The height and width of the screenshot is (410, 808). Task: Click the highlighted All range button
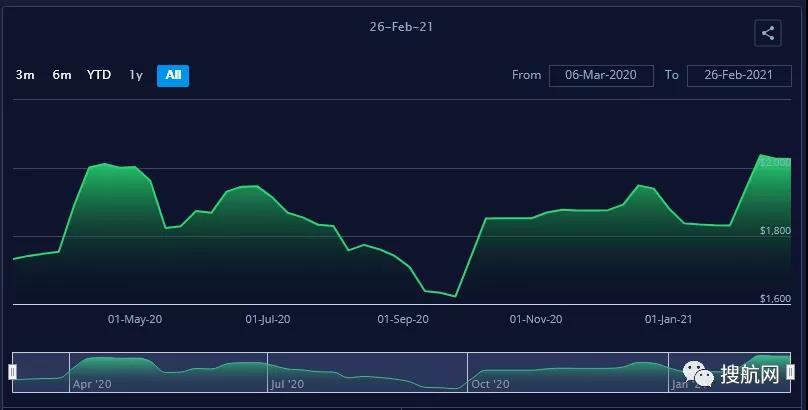(x=173, y=75)
